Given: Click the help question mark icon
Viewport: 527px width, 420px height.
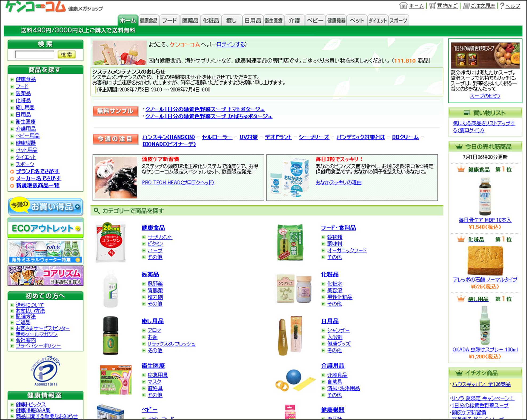Looking at the screenshot, I should point(502,6).
